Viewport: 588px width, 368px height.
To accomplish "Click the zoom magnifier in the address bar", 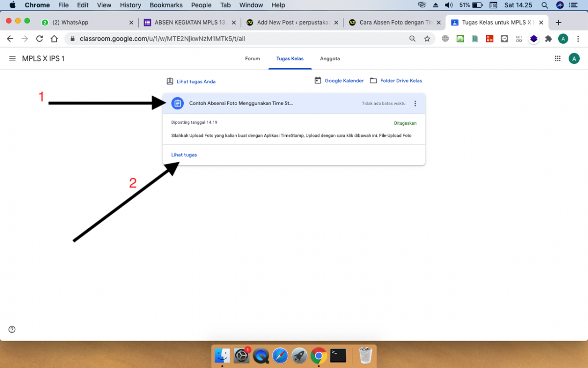I will (414, 38).
